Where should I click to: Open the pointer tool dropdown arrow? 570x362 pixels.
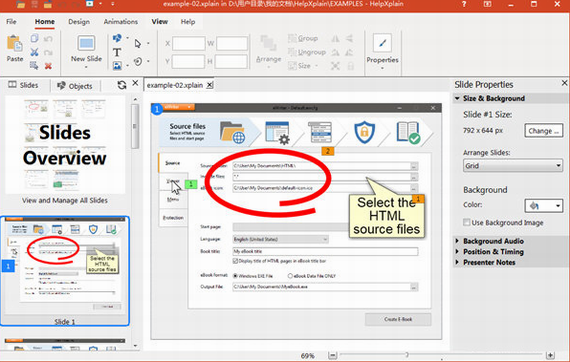[x=148, y=44]
